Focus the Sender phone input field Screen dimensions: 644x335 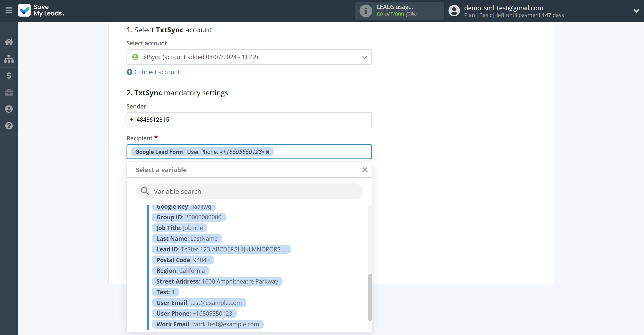tap(249, 120)
